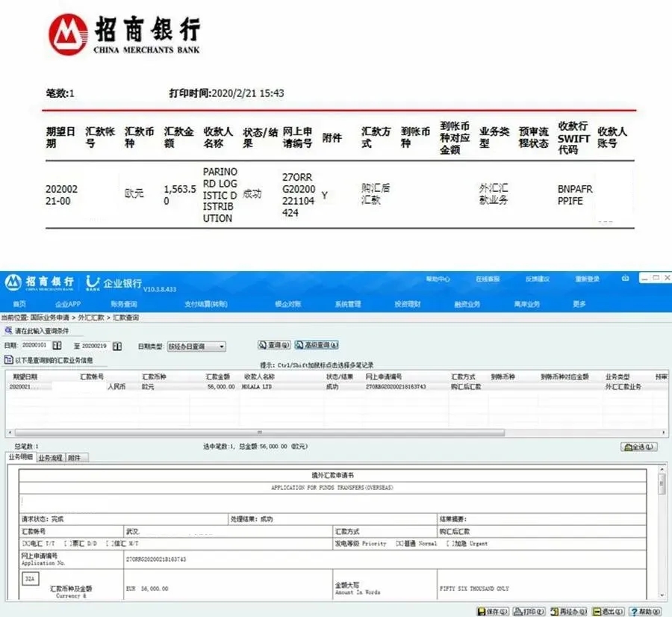Open 高级查询 advanced search
This screenshot has height=617, width=672.
click(317, 345)
